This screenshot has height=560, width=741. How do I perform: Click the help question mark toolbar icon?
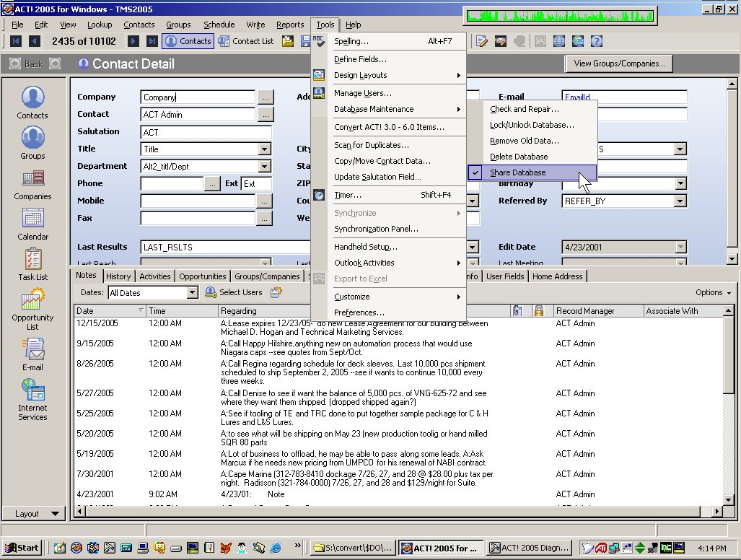coord(597,41)
